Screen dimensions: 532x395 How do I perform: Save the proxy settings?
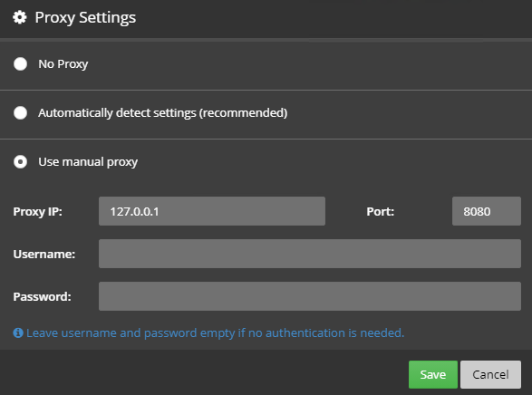click(x=433, y=374)
